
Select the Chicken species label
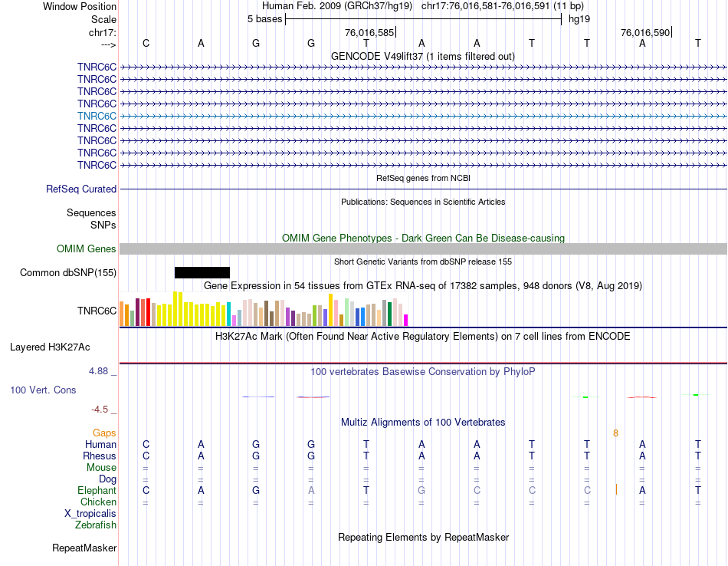pos(98,502)
